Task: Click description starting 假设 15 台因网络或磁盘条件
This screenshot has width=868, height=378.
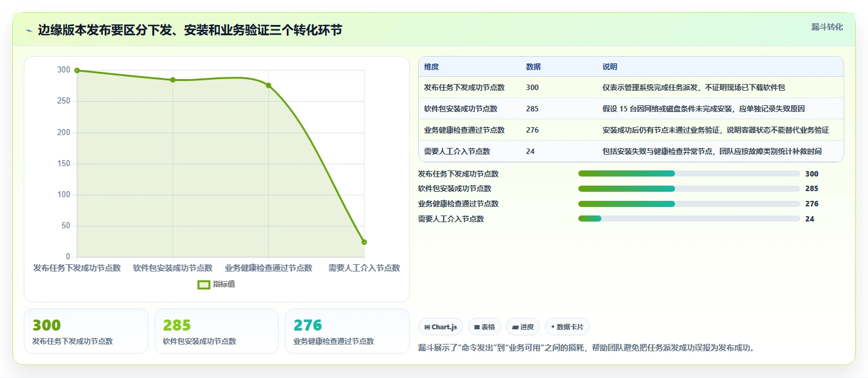Action: [704, 109]
